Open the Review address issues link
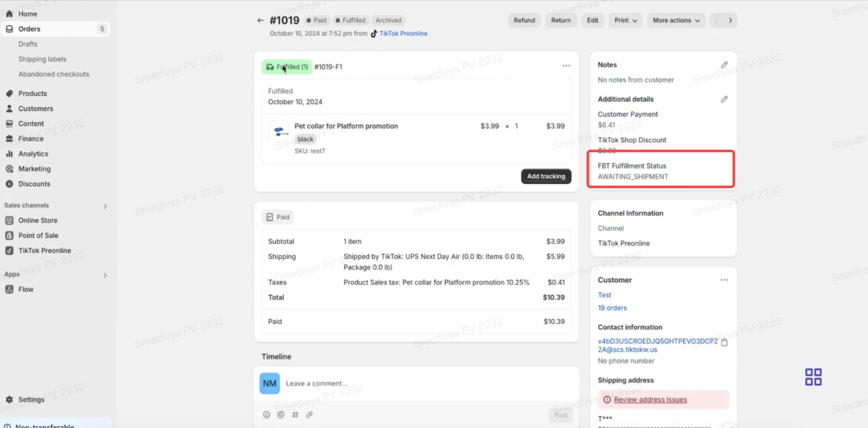The width and height of the screenshot is (868, 428). [x=650, y=399]
